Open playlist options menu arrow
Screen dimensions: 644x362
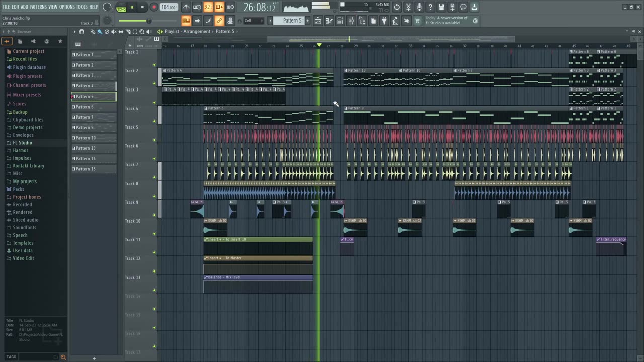pos(74,32)
